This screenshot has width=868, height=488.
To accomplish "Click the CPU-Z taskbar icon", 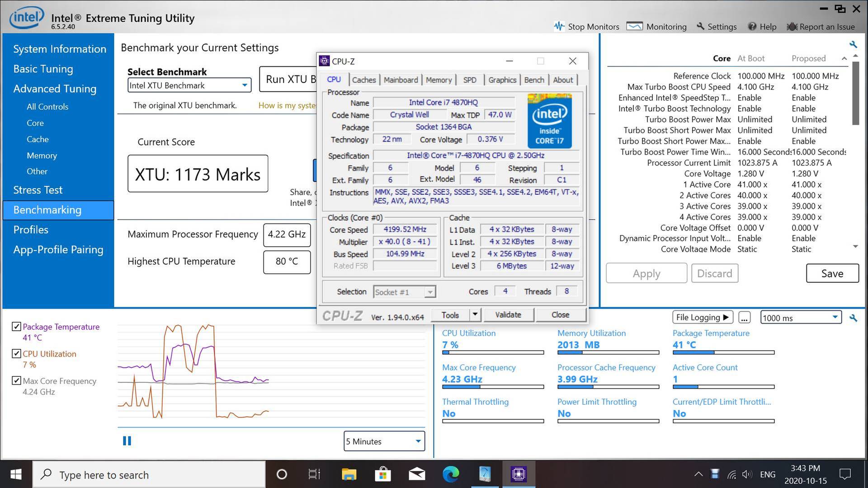I will point(519,474).
